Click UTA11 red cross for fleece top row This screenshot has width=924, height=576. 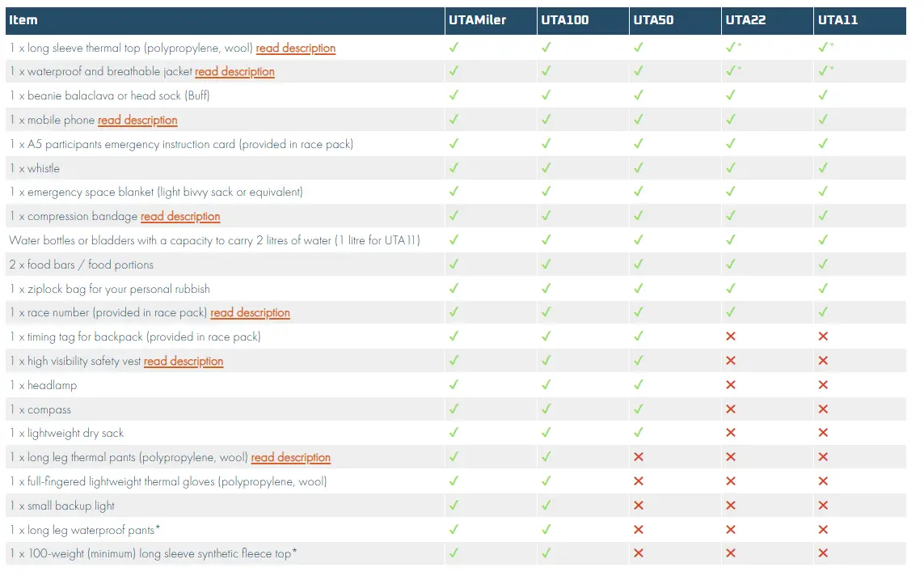823,553
